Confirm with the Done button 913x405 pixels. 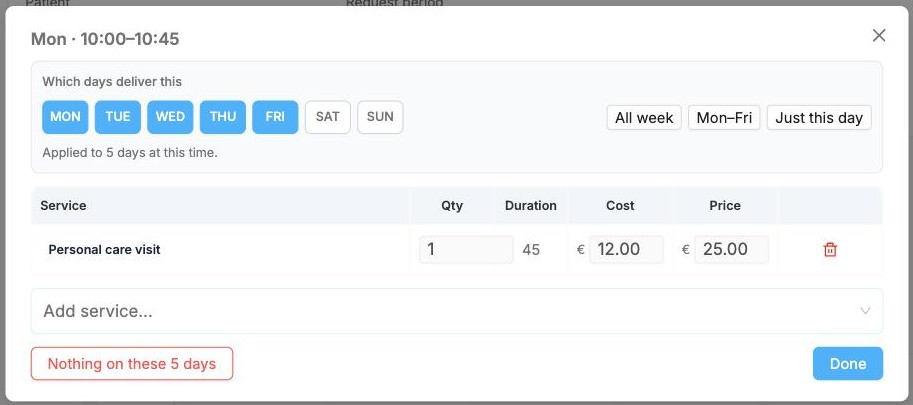[848, 364]
